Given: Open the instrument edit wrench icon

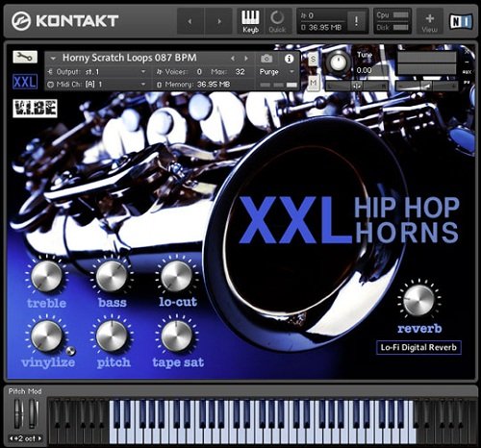Looking at the screenshot, I should pos(25,57).
